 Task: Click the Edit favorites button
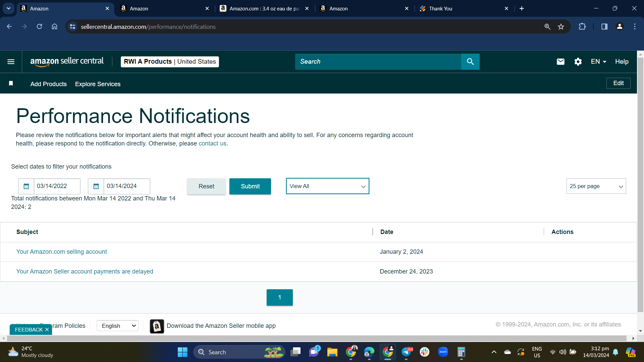pos(618,83)
